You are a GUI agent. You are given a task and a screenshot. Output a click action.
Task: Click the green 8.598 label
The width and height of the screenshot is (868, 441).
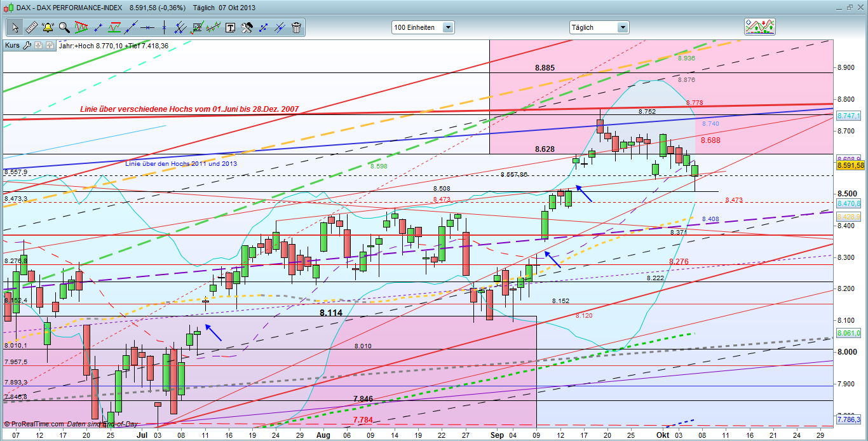379,166
